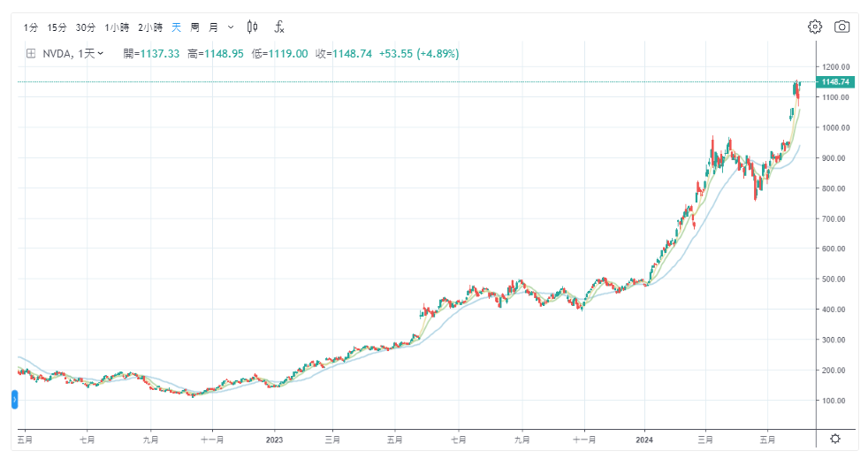The height and width of the screenshot is (459, 868).
Task: Expand the blue left-side panel handle
Action: (14, 401)
